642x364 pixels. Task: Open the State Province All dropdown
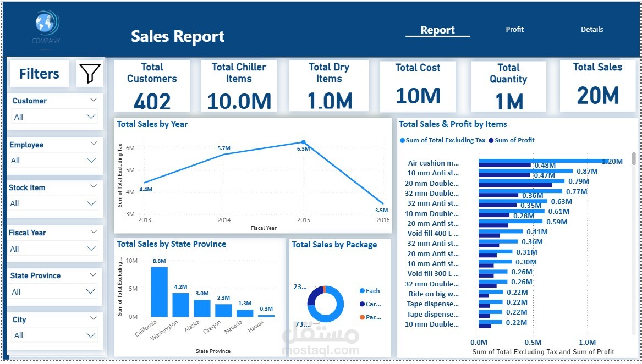(x=54, y=291)
